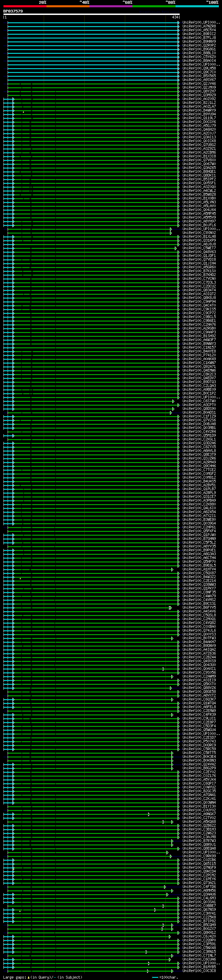
Task: Select the UniRef100_C9RK99 label
Action: (x=199, y=856)
